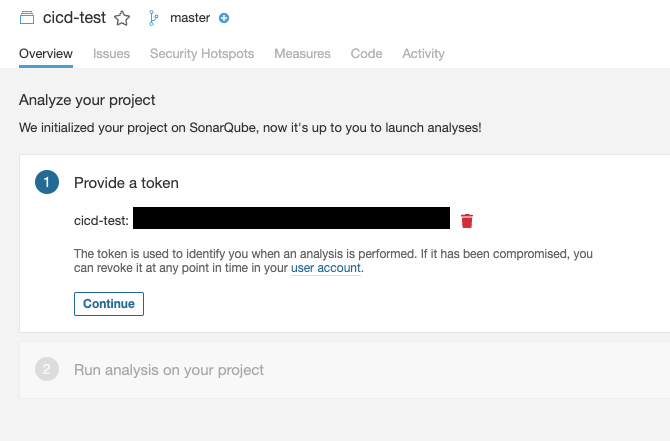Select the Code tab
The height and width of the screenshot is (441, 670).
pyautogui.click(x=366, y=53)
